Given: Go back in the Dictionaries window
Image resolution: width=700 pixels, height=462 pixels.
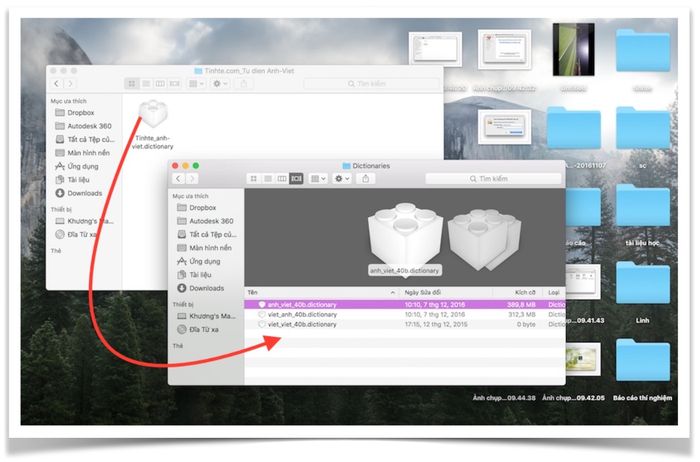Looking at the screenshot, I should (180, 178).
